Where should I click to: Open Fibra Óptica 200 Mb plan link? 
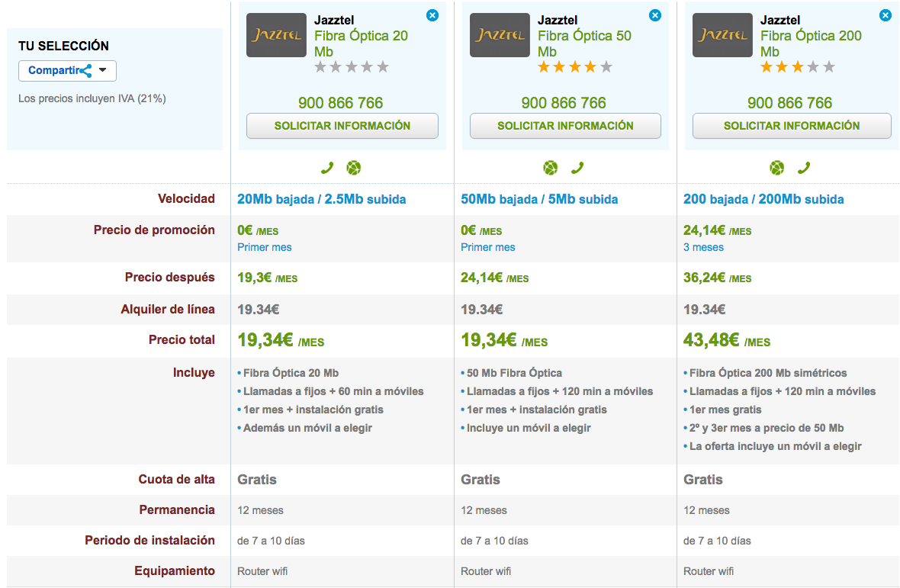coord(811,43)
